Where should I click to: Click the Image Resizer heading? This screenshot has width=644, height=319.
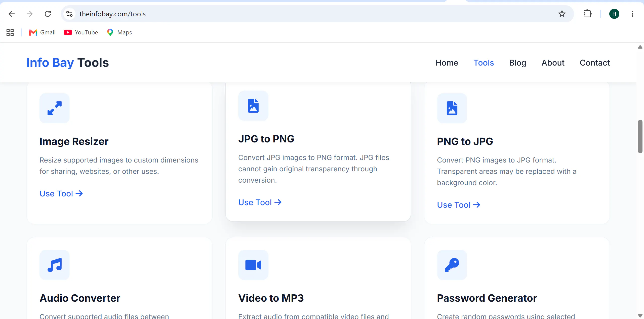(x=74, y=142)
